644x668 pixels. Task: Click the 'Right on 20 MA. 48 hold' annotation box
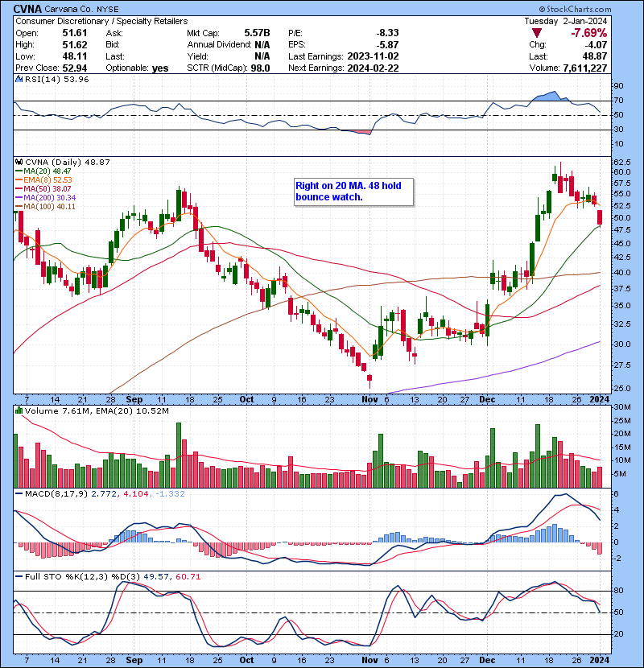click(x=353, y=192)
